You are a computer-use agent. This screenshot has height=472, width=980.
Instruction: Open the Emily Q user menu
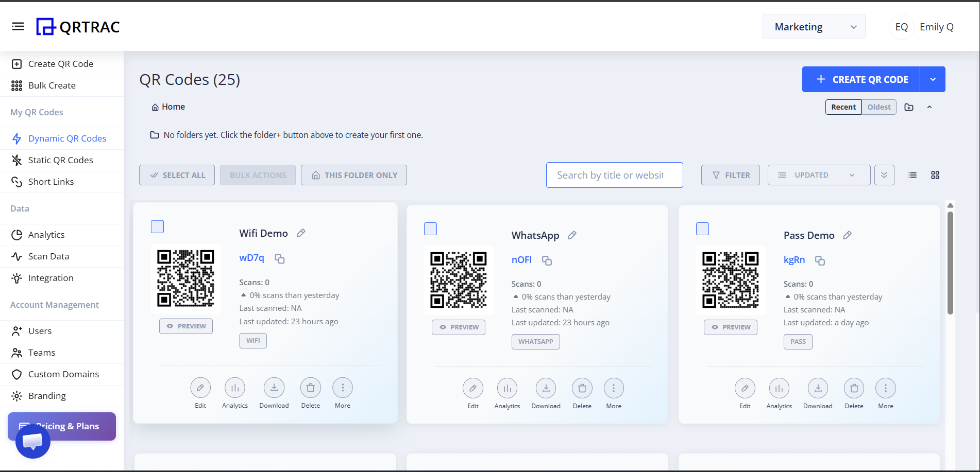click(x=922, y=27)
